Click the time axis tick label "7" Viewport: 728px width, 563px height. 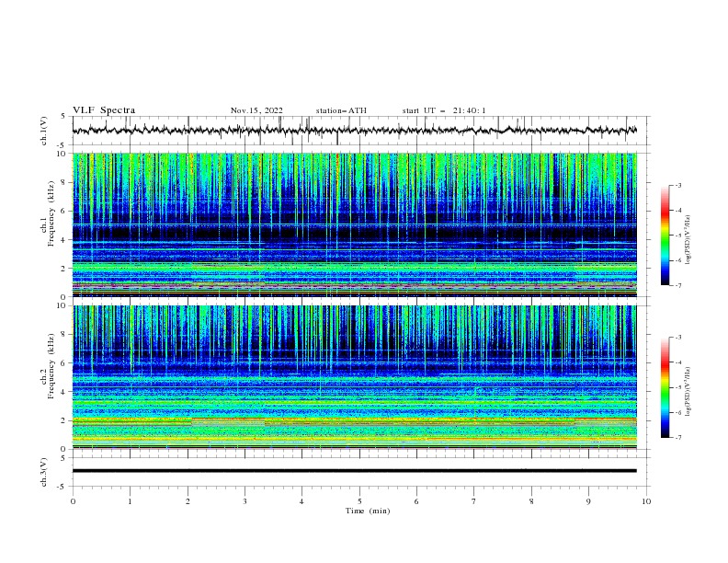[x=474, y=501]
